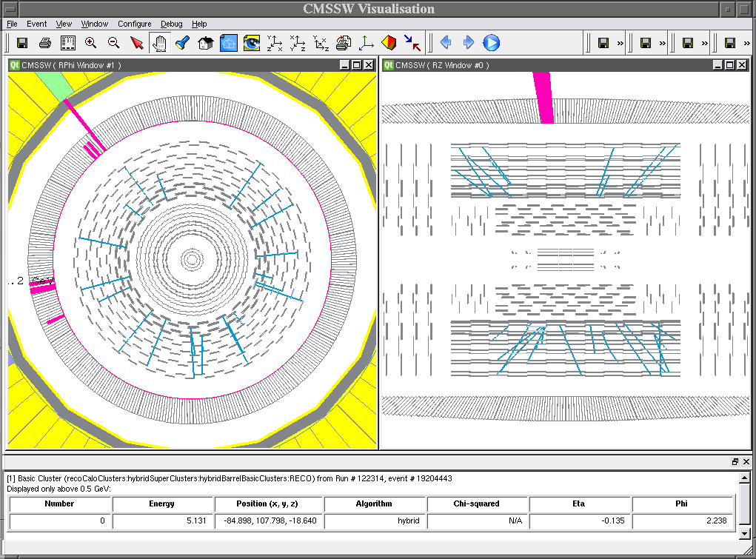This screenshot has width=756, height=559.
Task: Click the Home view house icon
Action: click(205, 43)
